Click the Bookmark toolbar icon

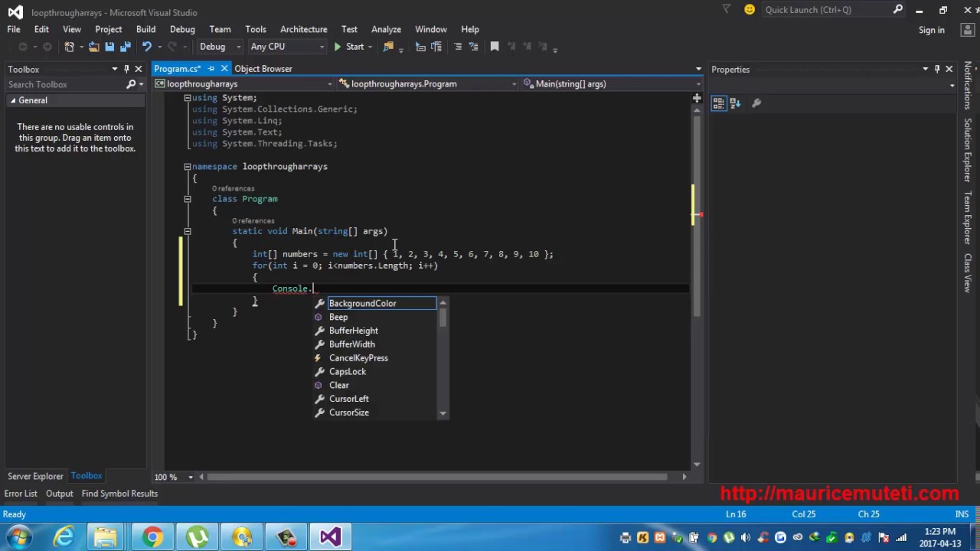tap(495, 47)
